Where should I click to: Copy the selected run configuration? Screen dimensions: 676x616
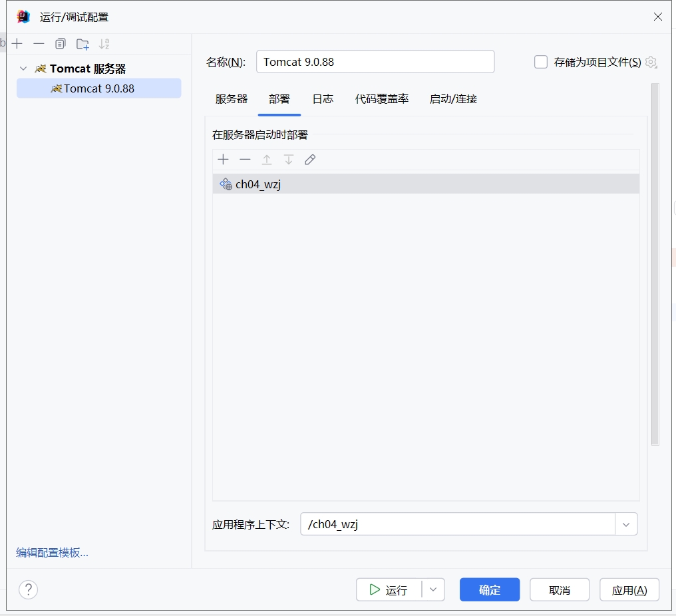coord(61,44)
